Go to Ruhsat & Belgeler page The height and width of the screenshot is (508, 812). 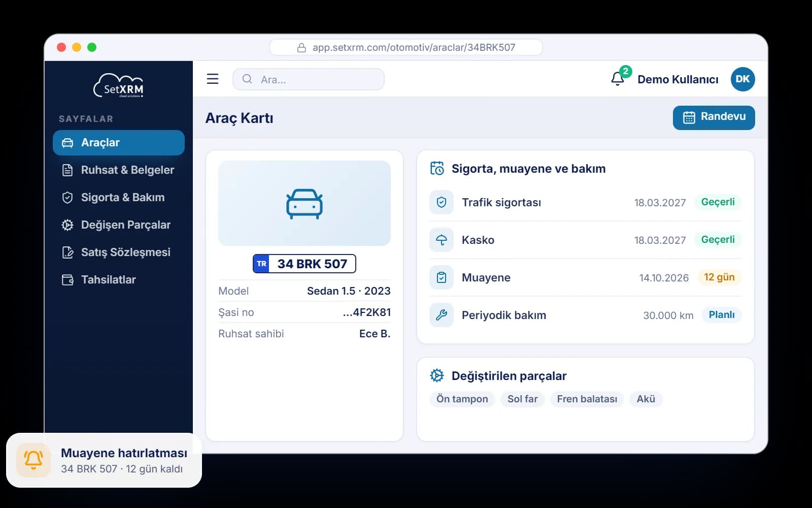(x=119, y=170)
